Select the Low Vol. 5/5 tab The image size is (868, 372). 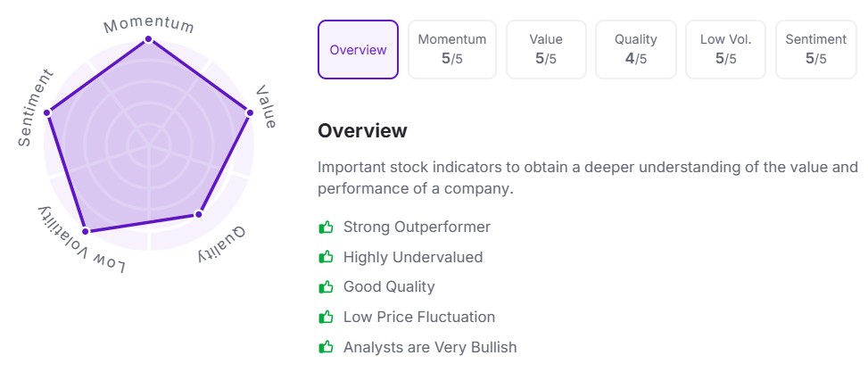point(725,50)
